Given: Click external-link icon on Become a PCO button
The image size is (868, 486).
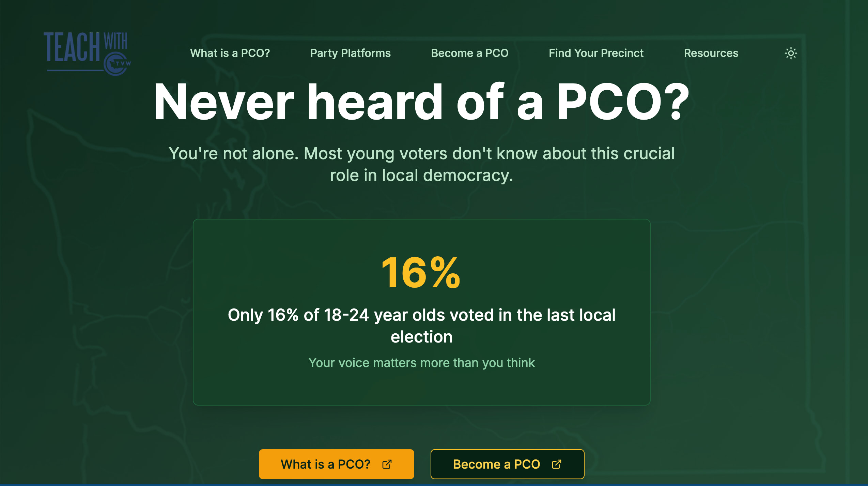Looking at the screenshot, I should point(556,464).
